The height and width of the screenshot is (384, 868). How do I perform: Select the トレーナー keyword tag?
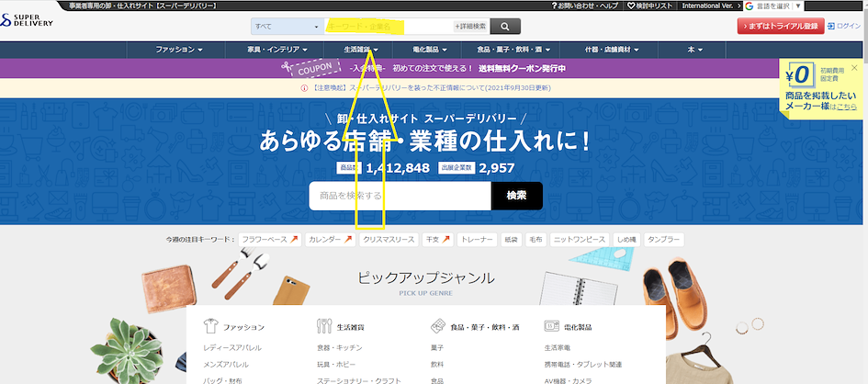477,240
